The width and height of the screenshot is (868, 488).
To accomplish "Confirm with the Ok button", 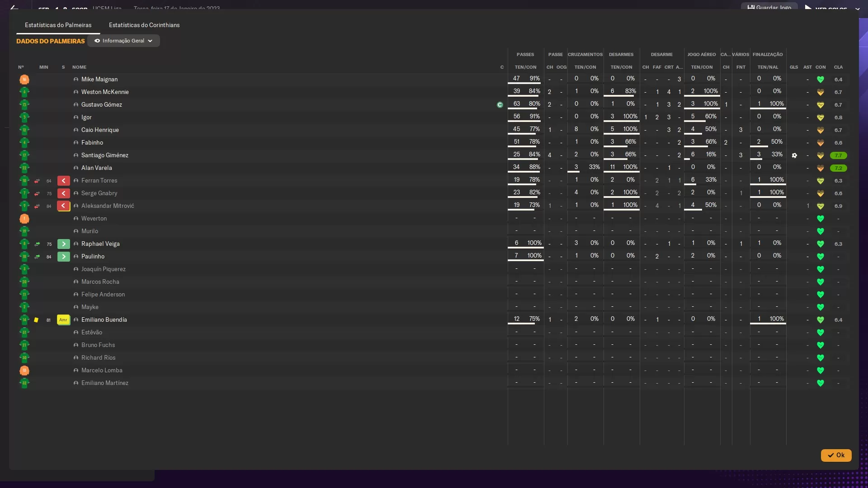I will (836, 455).
